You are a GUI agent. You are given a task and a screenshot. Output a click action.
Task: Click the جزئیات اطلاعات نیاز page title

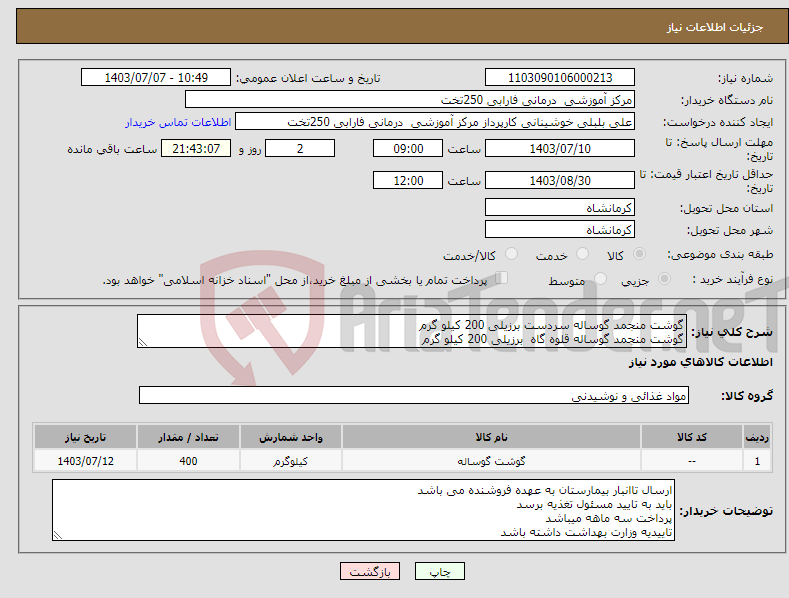(x=715, y=27)
